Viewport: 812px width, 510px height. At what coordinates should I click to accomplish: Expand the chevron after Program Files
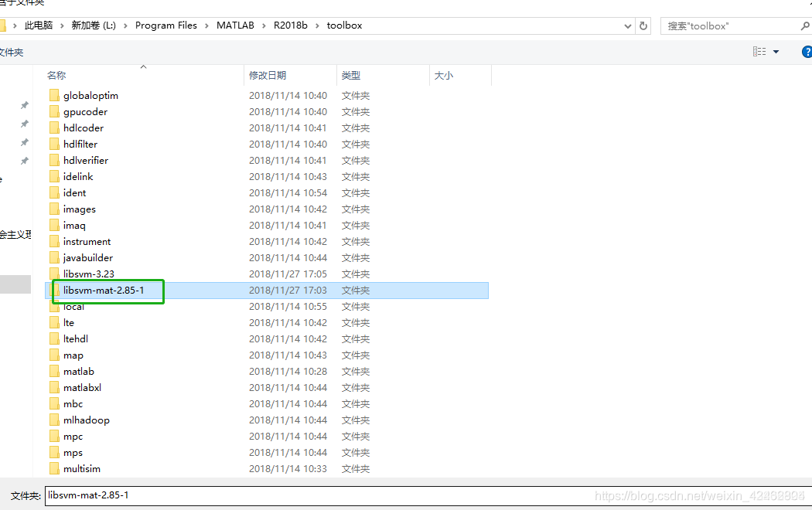click(x=206, y=25)
